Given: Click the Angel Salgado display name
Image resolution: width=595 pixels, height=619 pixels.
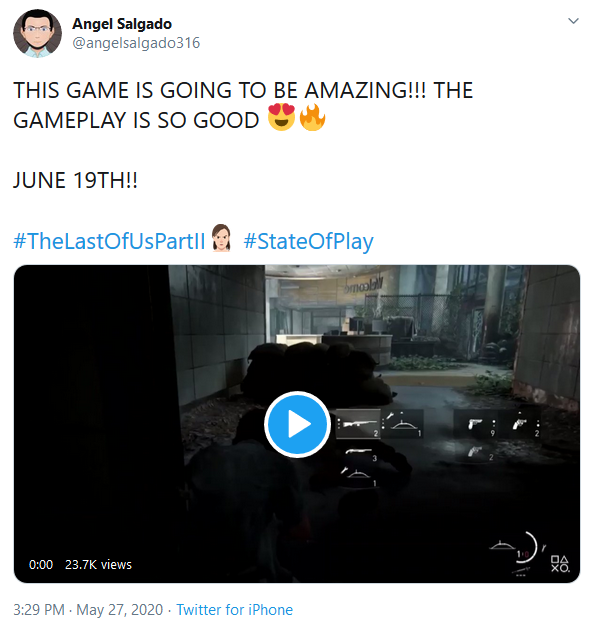Looking at the screenshot, I should (x=122, y=24).
